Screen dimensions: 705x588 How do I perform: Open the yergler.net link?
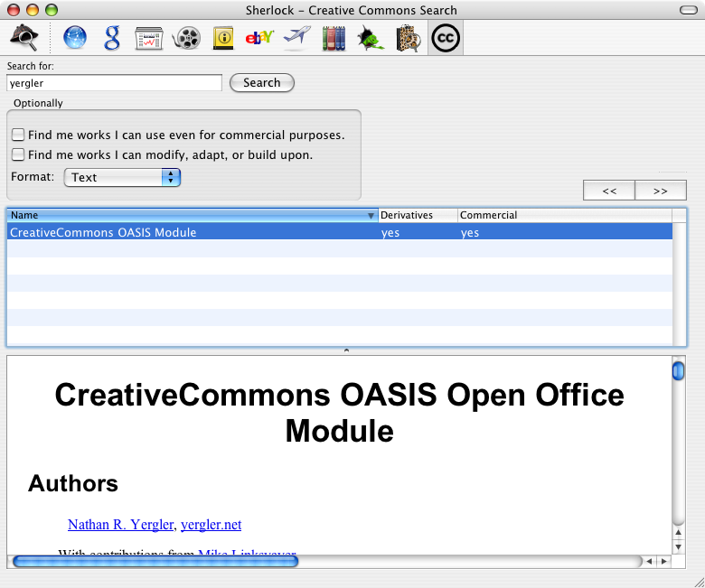click(211, 524)
